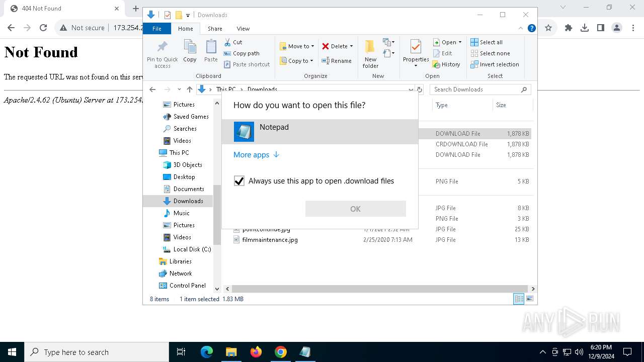
Task: Bookmark this page star icon
Action: 548,28
